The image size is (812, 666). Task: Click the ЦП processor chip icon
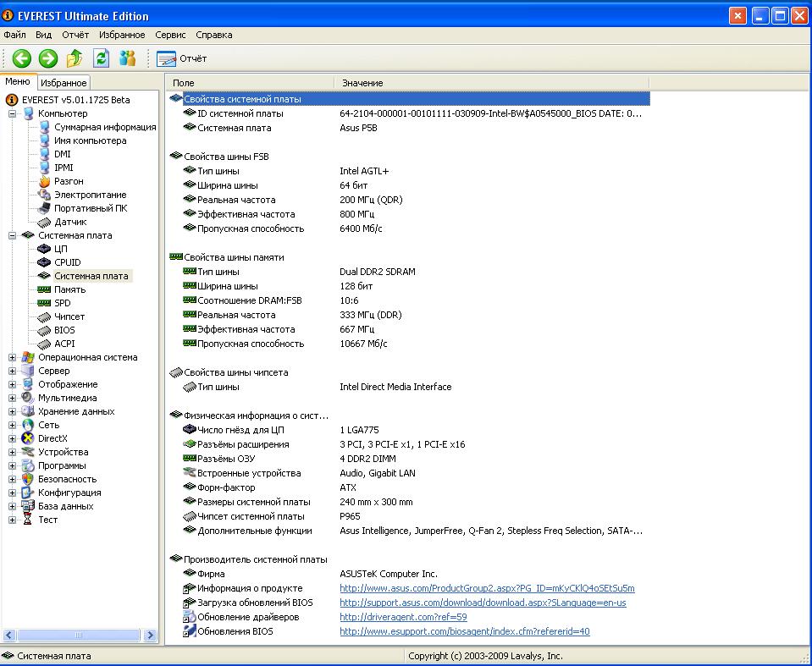click(x=45, y=249)
